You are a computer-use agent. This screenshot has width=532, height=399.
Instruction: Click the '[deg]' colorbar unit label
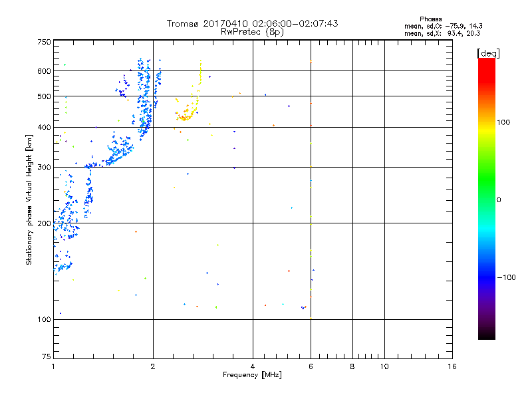[488, 53]
